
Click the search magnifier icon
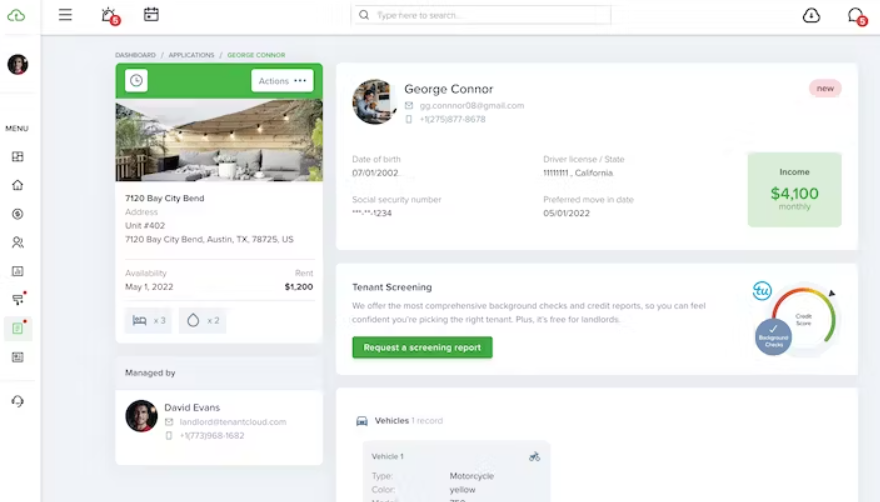point(364,15)
